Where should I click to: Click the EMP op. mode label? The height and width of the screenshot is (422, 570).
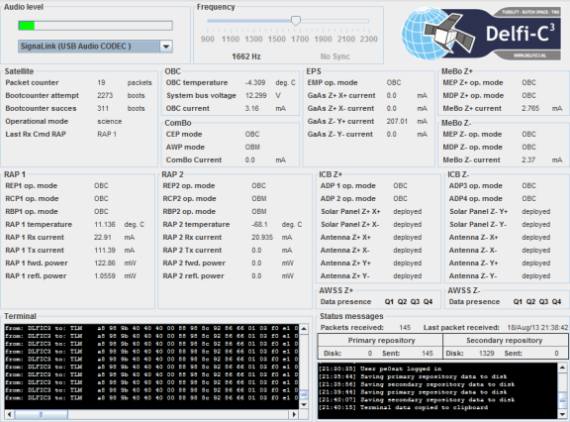click(x=332, y=83)
